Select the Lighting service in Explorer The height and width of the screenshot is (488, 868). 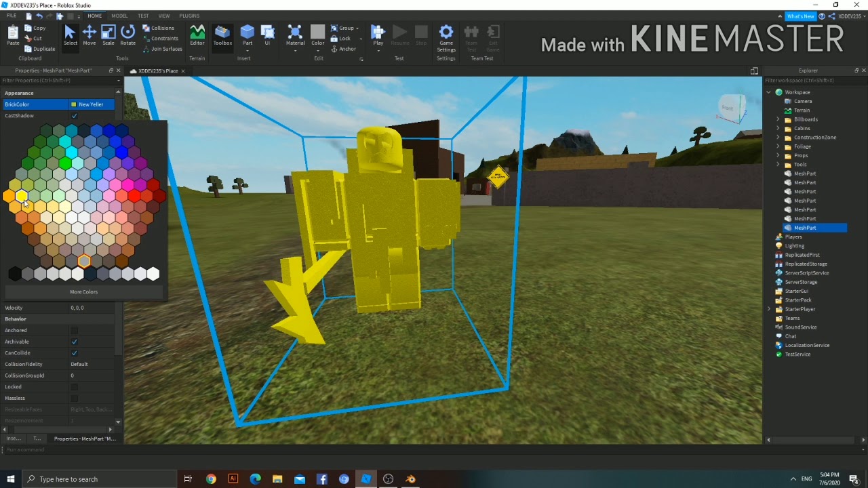click(795, 246)
